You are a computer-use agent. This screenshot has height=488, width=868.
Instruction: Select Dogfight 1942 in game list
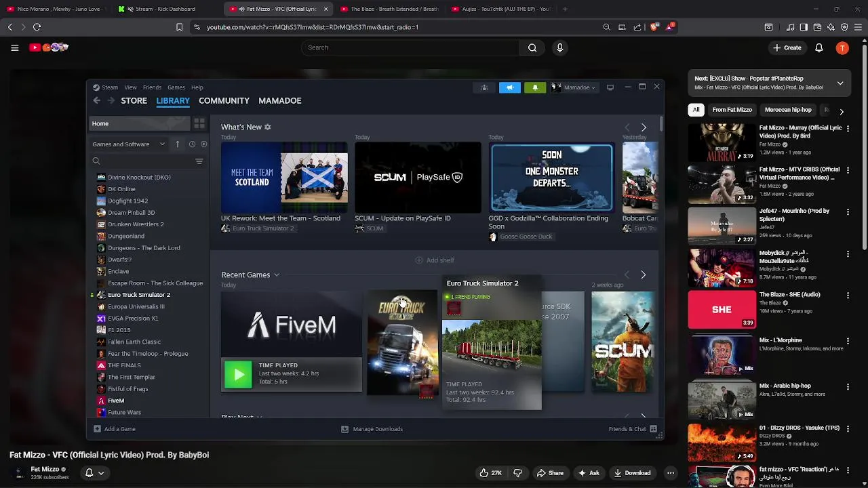pos(127,201)
